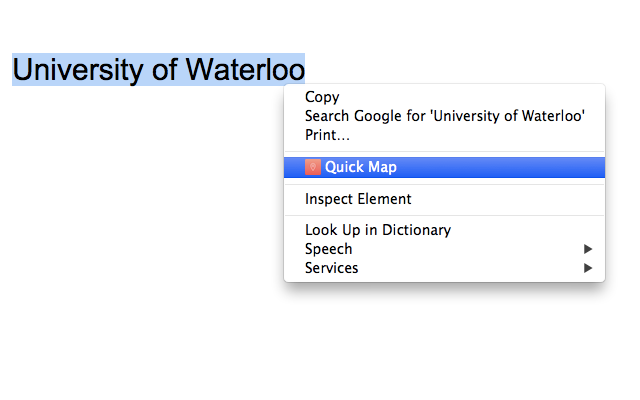Click the Speech menu label
This screenshot has height=400, width=640.
click(328, 249)
